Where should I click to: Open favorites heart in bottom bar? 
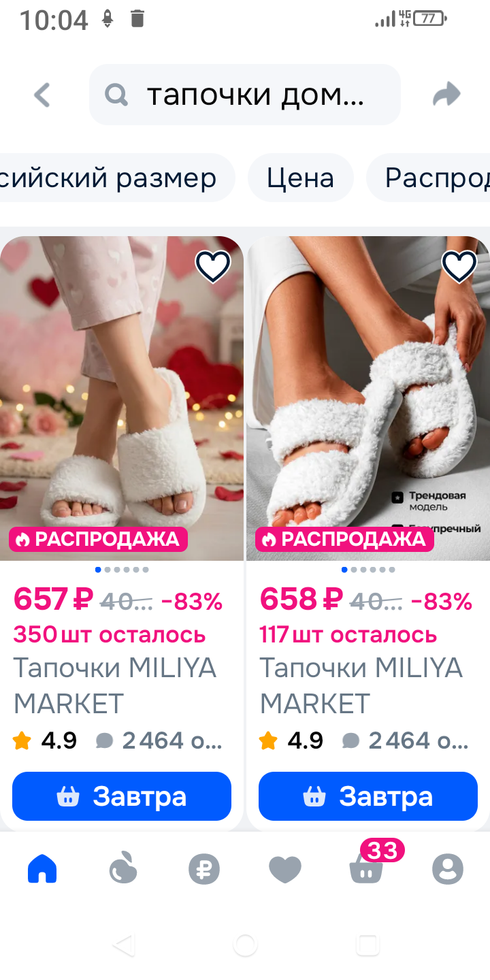tap(285, 869)
